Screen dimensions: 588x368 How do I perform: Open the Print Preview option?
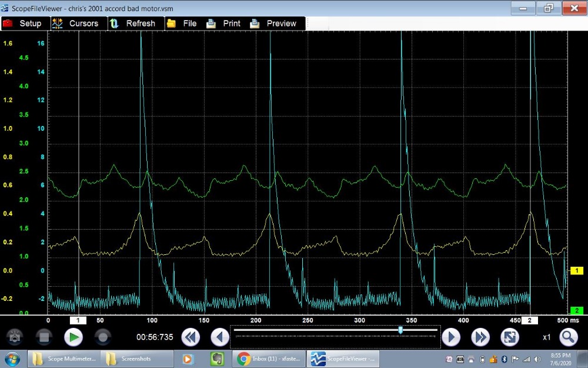pos(273,24)
